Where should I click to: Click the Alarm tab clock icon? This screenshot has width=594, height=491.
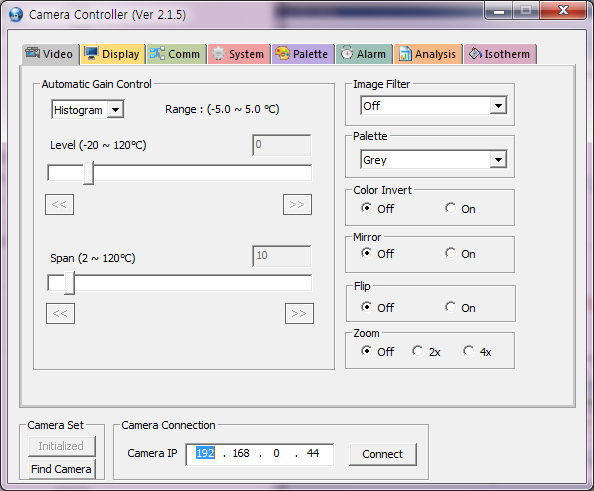(x=346, y=53)
